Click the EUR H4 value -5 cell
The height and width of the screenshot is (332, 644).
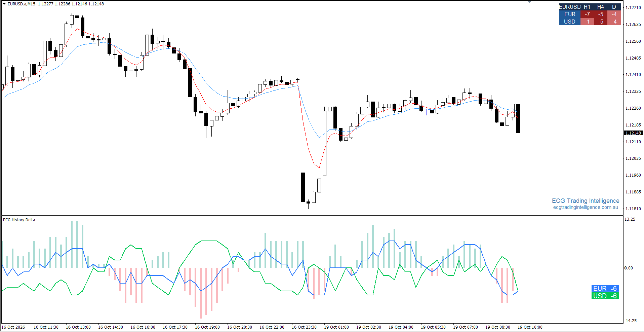click(x=601, y=14)
